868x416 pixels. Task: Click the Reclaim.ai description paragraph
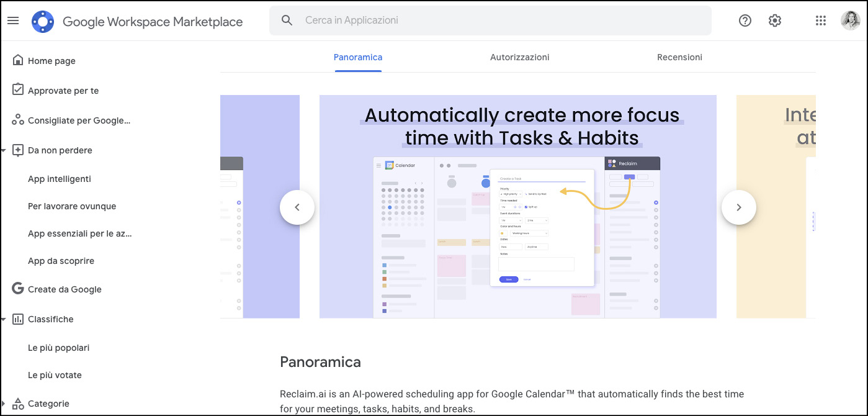(x=512, y=401)
